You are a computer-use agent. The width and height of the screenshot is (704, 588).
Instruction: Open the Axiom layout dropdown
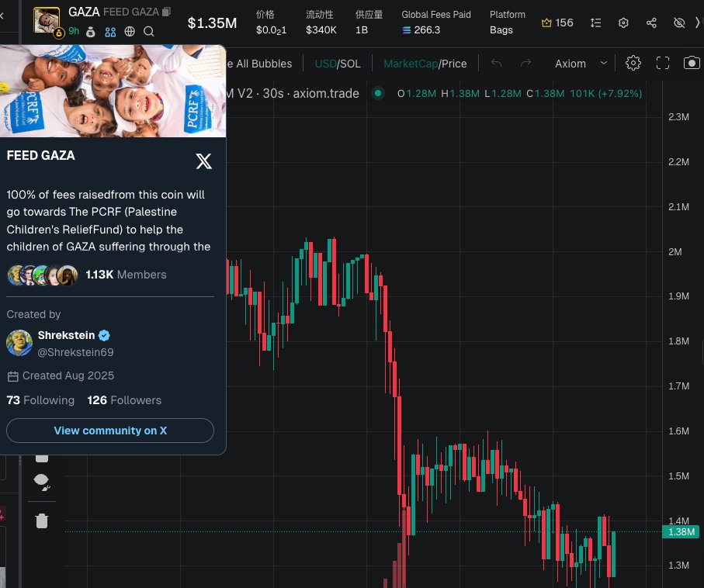click(x=581, y=64)
